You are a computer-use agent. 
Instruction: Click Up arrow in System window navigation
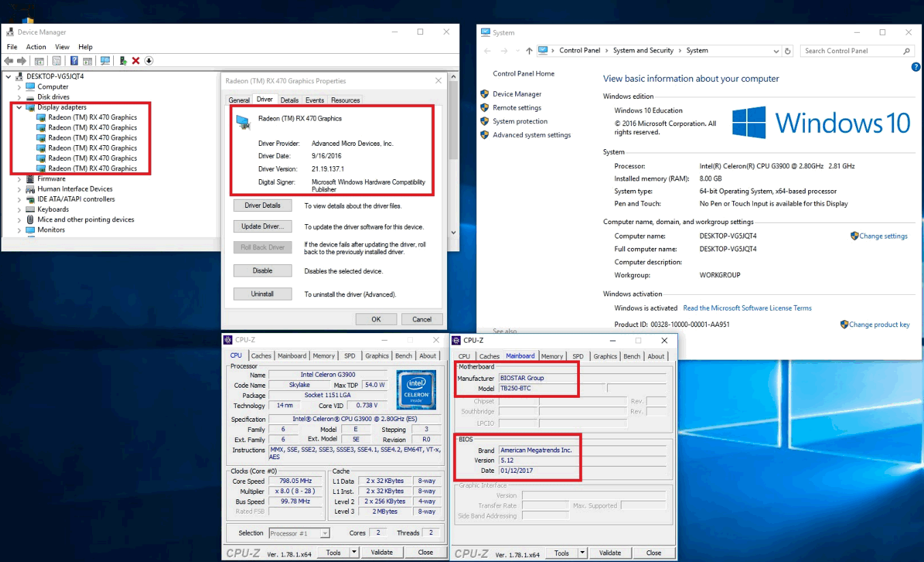(529, 51)
